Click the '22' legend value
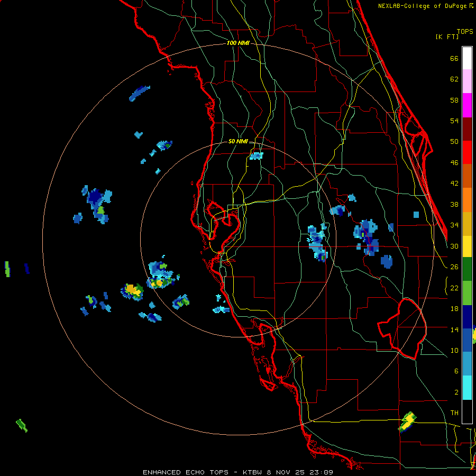This screenshot has width=476, height=476. (x=454, y=288)
